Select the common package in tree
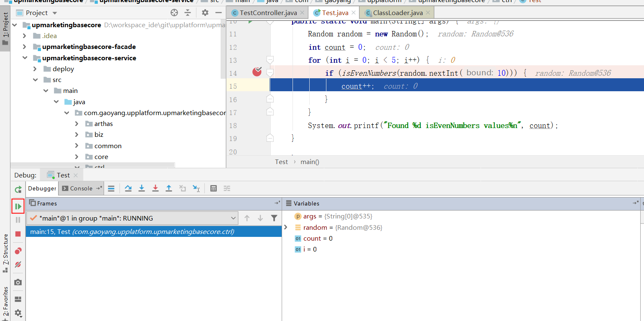This screenshot has width=644, height=321. [108, 146]
